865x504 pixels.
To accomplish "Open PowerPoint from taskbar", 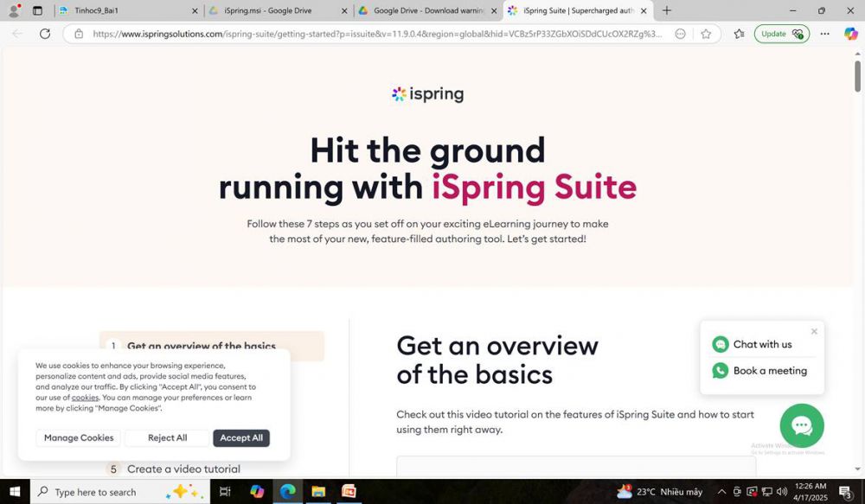I will [349, 491].
